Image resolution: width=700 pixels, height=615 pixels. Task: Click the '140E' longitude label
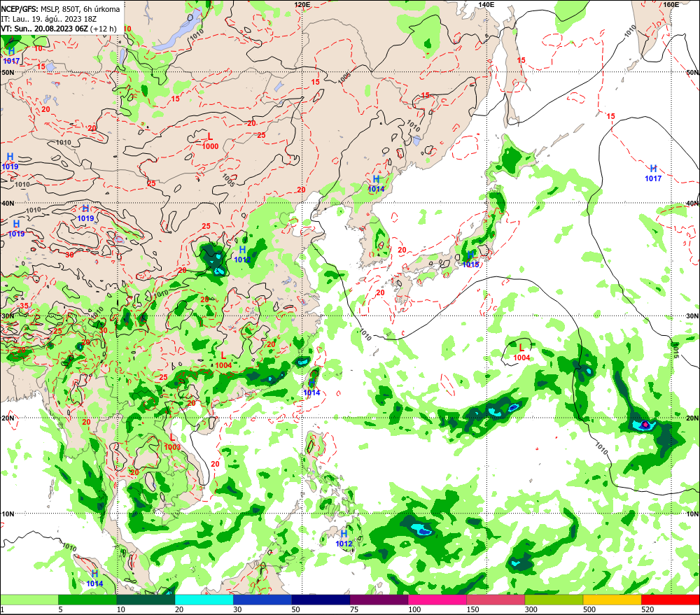coord(486,4)
